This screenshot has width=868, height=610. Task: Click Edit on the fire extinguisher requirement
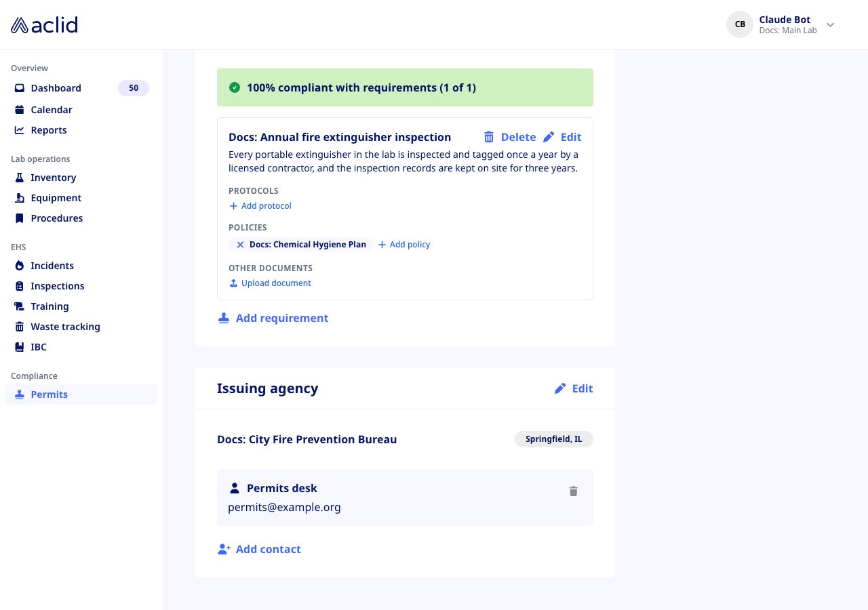(x=563, y=137)
